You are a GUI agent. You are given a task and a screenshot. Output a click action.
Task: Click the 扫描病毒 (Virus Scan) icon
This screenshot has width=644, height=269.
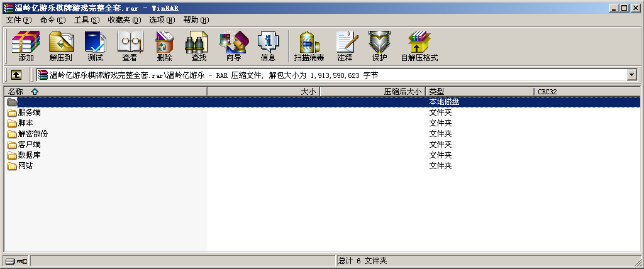coord(309,46)
